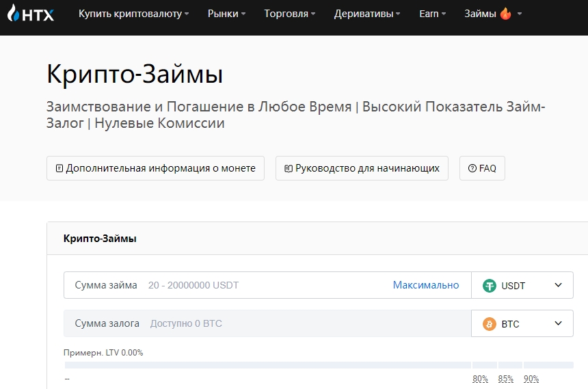Select the 80% LTV marker

pos(480,379)
